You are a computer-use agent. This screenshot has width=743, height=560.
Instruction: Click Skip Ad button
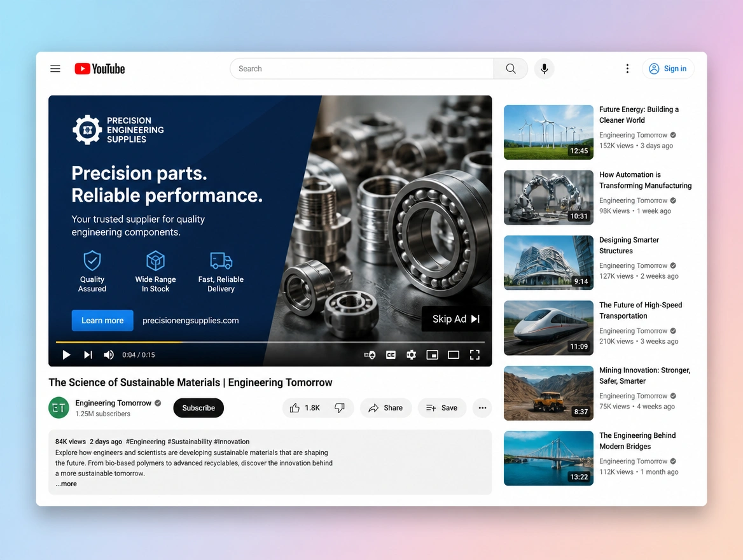click(456, 319)
